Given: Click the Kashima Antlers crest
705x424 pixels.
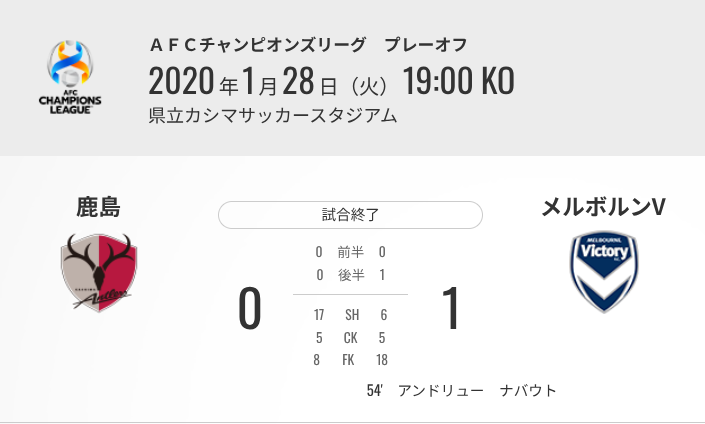Looking at the screenshot, I should 99,272.
